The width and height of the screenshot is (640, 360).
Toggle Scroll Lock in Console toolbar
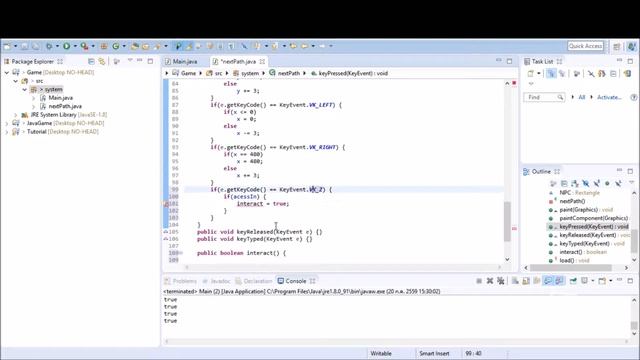point(526,281)
